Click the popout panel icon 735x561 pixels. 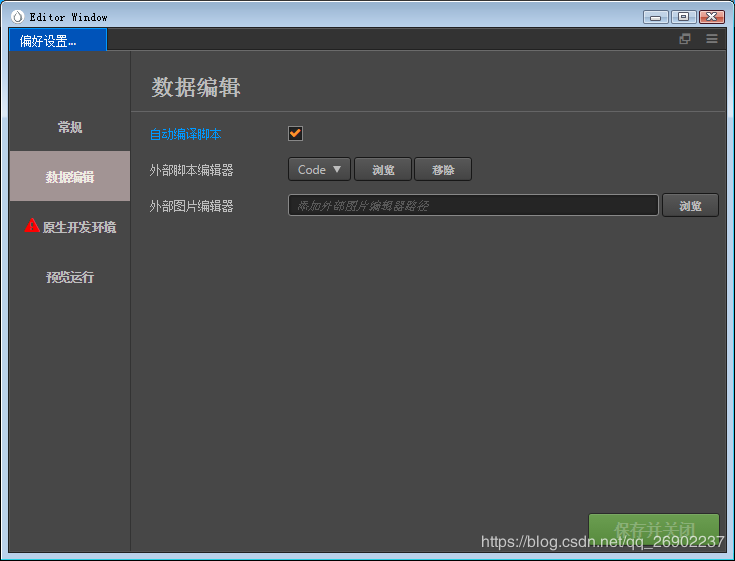pos(685,39)
